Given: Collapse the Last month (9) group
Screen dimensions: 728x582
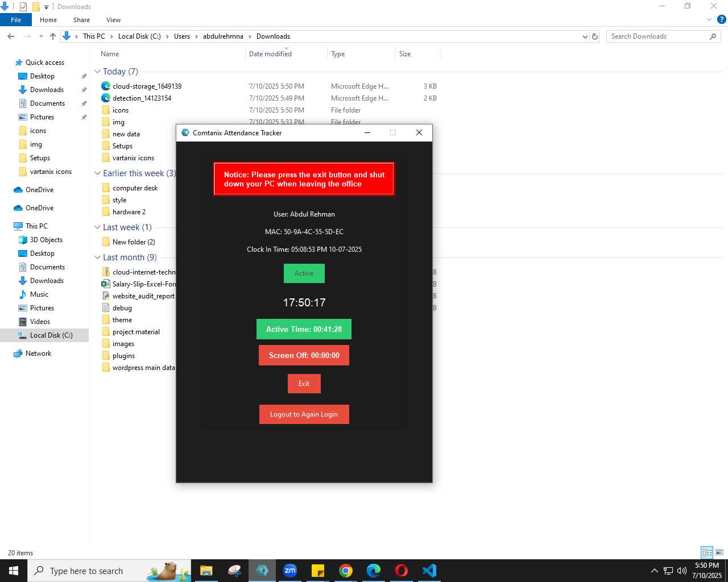Looking at the screenshot, I should click(97, 257).
